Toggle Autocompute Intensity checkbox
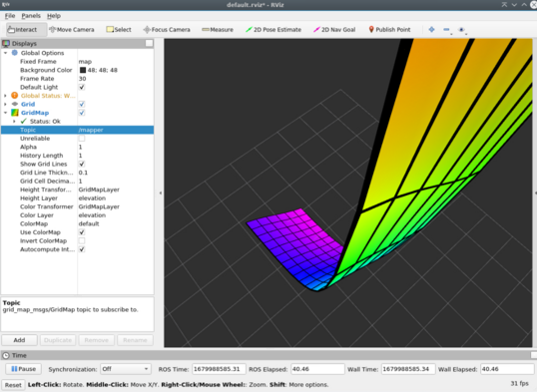The height and width of the screenshot is (392, 537). click(x=82, y=249)
